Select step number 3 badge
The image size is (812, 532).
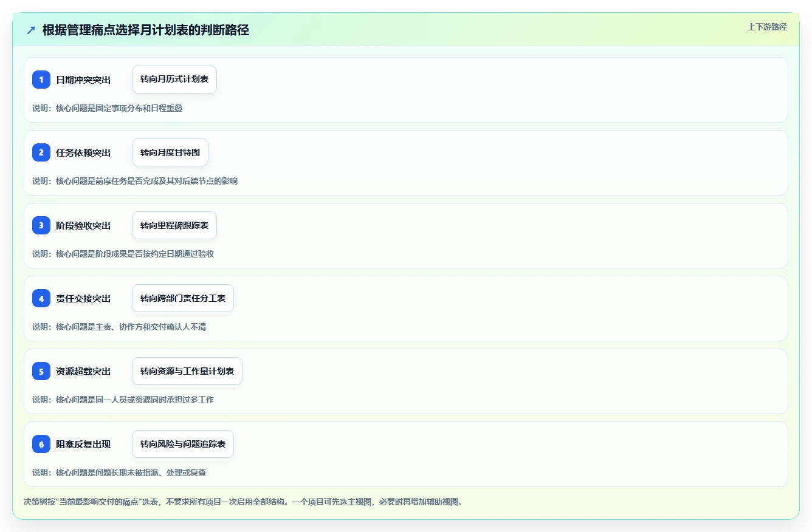(41, 225)
